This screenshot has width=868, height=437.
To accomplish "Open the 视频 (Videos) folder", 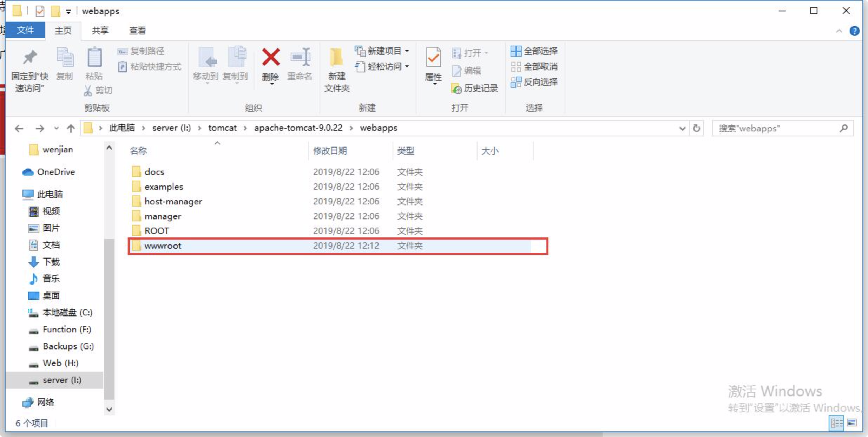I will pyautogui.click(x=44, y=211).
